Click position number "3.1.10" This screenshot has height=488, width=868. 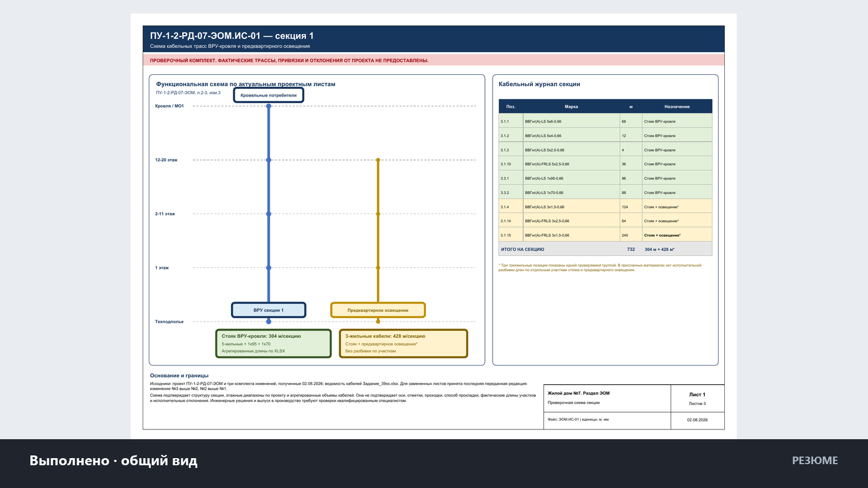[x=506, y=164]
